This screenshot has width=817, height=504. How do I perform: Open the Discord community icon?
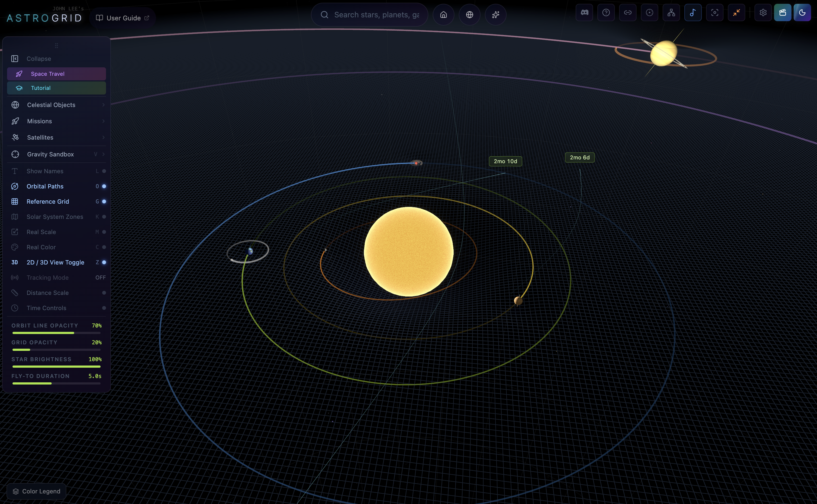click(584, 12)
